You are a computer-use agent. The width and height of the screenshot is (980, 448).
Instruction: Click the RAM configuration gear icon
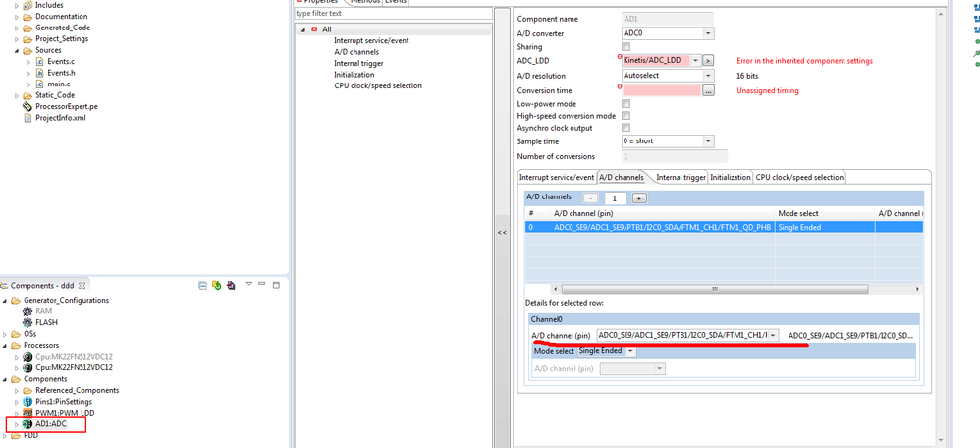(x=27, y=311)
